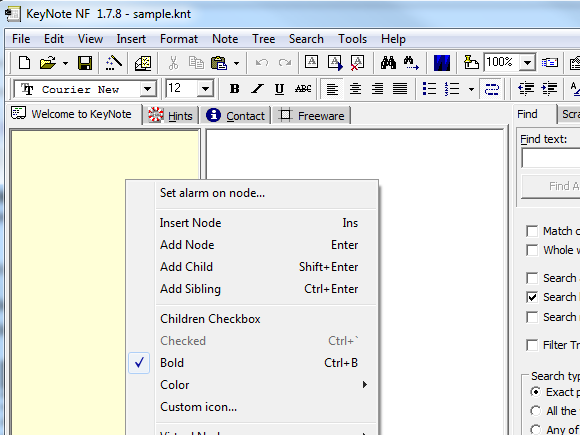Toggle Bold formatting in toolbar
Image resolution: width=580 pixels, height=435 pixels.
tap(234, 89)
